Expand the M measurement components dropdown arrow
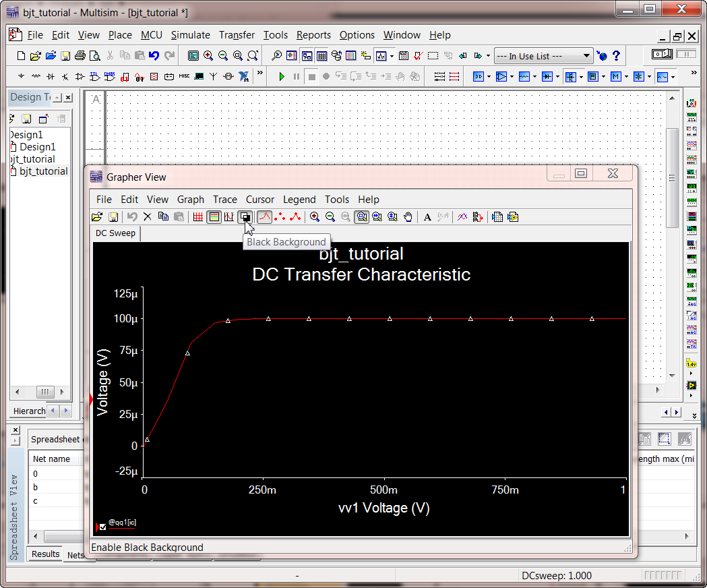 click(x=626, y=77)
